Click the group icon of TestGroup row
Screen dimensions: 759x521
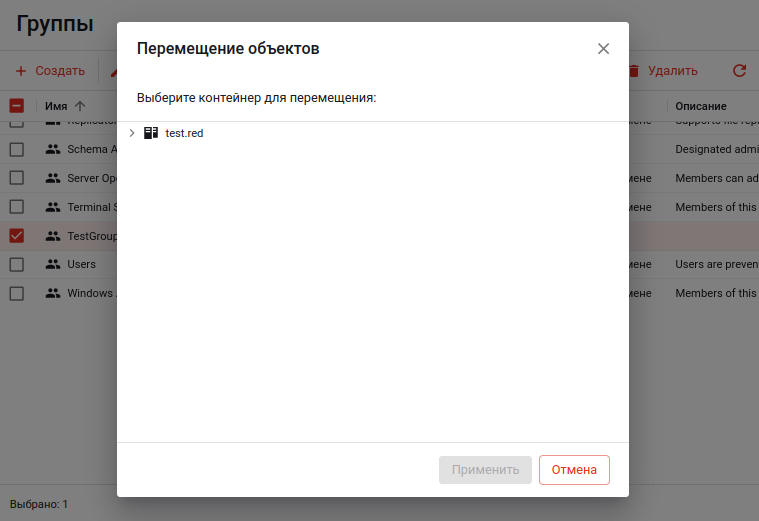pos(53,236)
